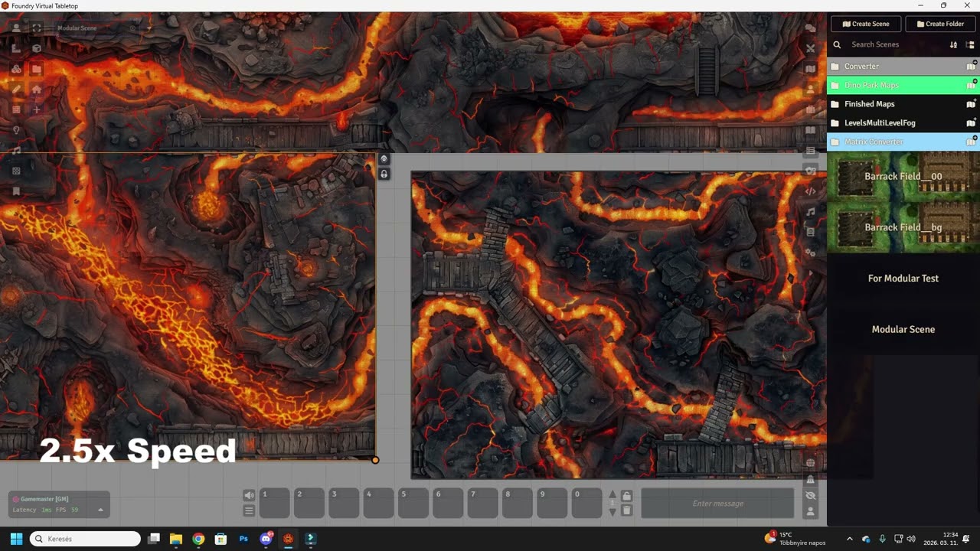Expand the Gamemaster players list arrow
The width and height of the screenshot is (980, 551).
click(100, 510)
